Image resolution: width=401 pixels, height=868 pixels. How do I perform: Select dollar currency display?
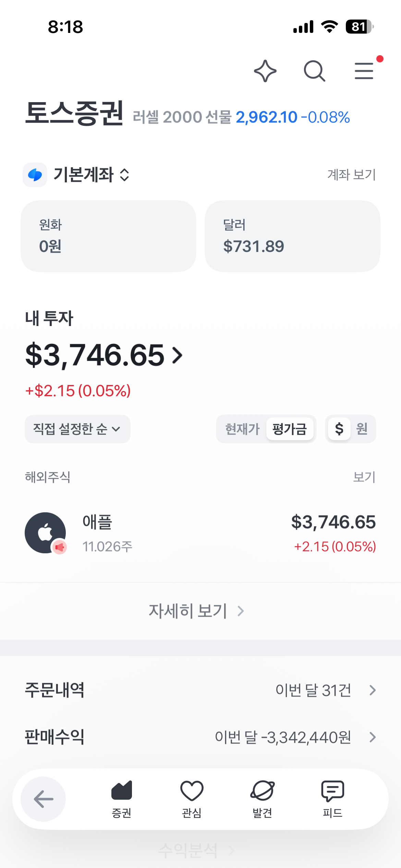tap(339, 429)
